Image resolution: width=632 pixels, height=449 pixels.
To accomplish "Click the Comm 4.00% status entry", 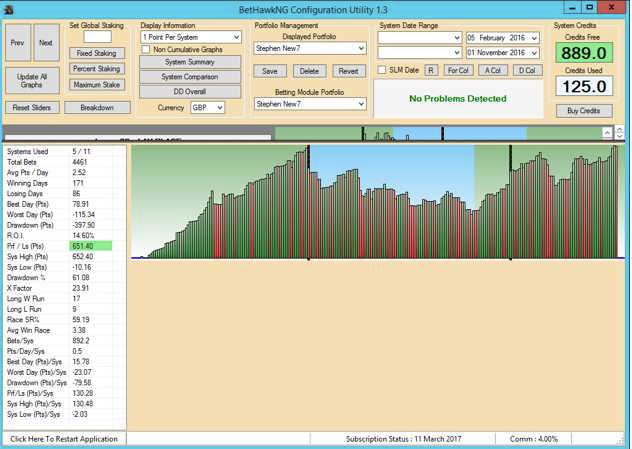I will click(534, 439).
